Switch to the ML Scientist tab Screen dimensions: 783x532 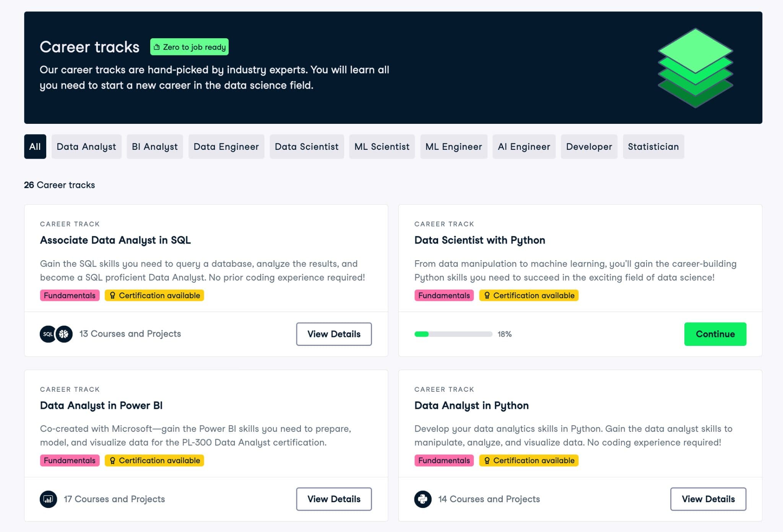pos(382,146)
